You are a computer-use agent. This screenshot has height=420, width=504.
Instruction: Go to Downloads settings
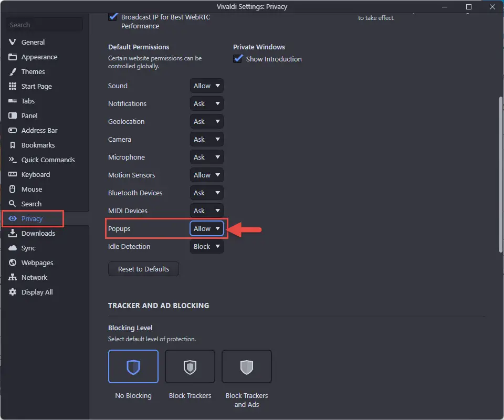tap(38, 233)
